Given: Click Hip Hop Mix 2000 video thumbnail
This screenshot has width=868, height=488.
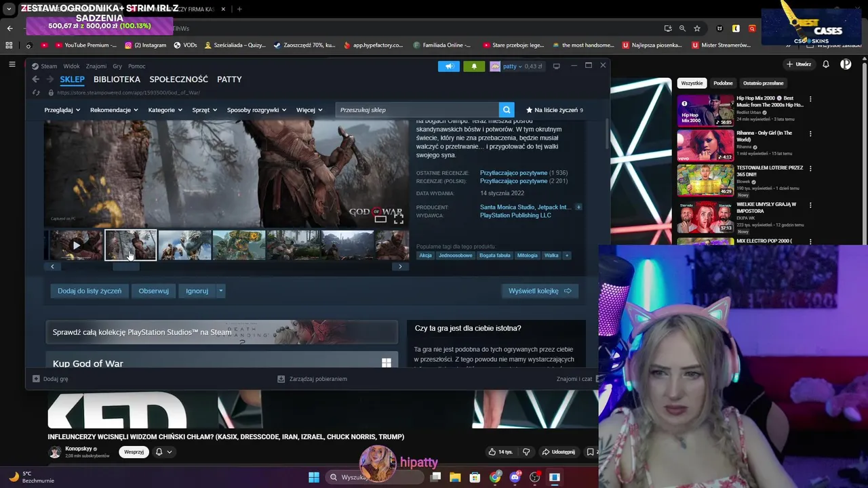Looking at the screenshot, I should [x=705, y=110].
